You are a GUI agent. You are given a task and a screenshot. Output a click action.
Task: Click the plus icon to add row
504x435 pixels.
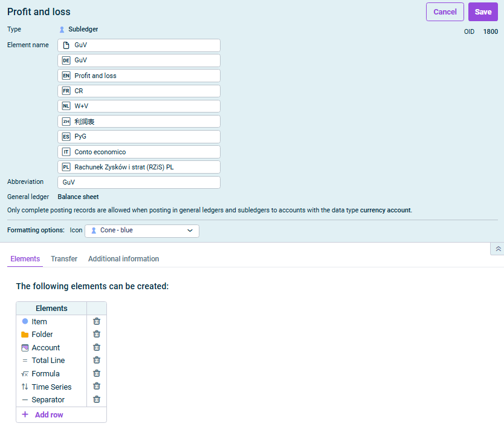click(x=25, y=415)
